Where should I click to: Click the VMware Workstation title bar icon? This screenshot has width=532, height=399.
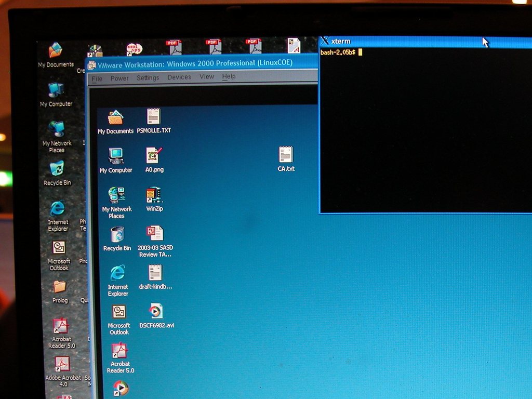click(91, 65)
